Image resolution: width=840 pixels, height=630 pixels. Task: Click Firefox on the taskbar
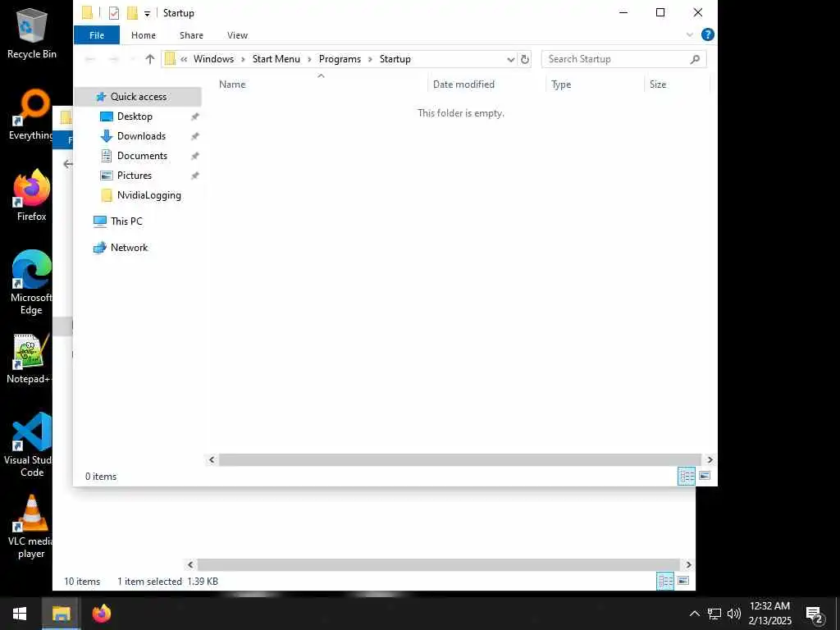coord(101,614)
